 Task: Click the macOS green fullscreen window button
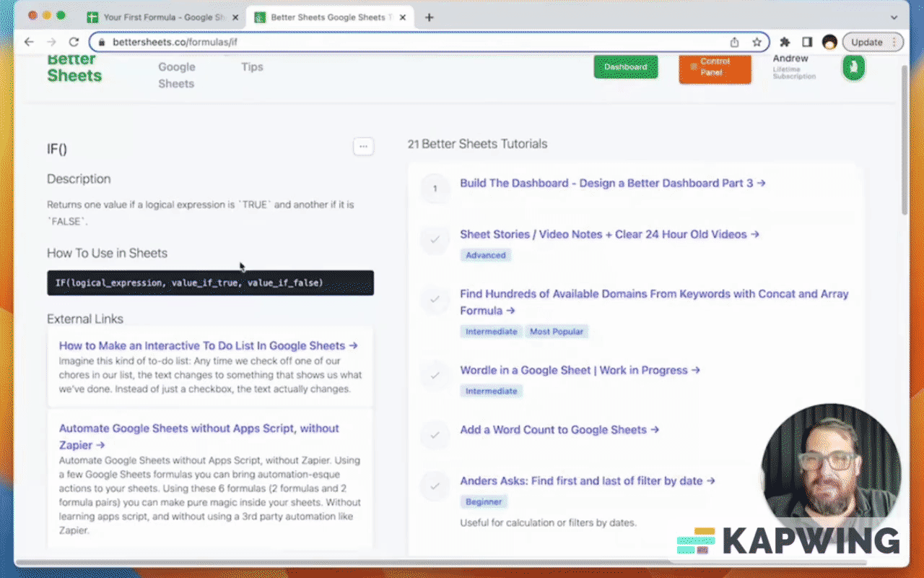tap(61, 15)
